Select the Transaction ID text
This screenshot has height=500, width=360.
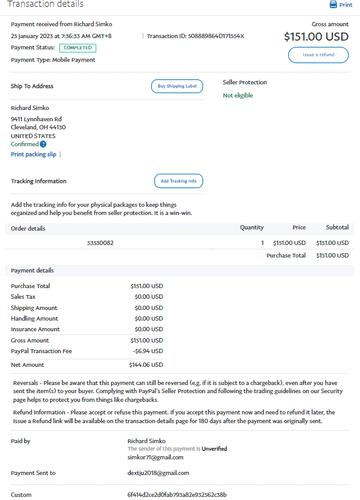pos(196,36)
